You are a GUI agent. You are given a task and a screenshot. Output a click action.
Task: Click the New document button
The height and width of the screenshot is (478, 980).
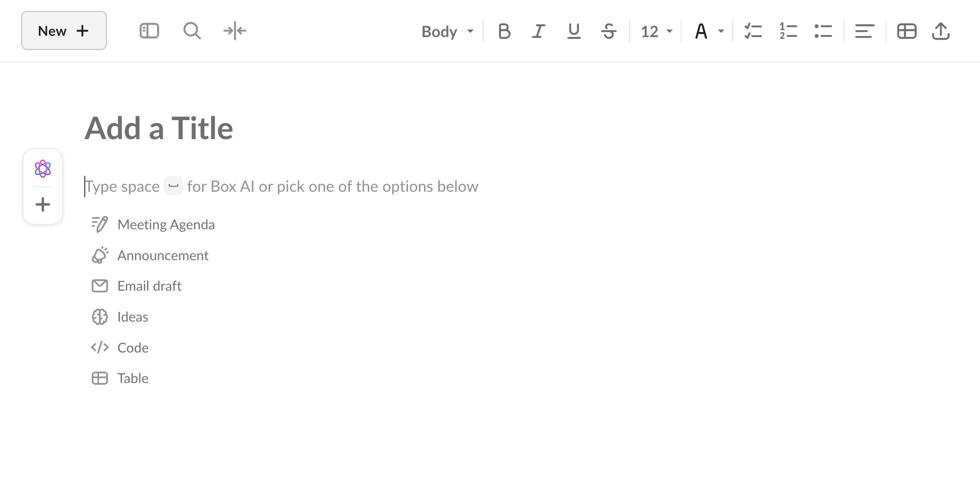(x=64, y=30)
